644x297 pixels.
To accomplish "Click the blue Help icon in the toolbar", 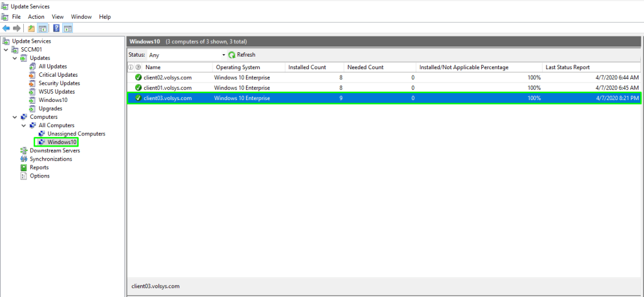I will pos(57,28).
